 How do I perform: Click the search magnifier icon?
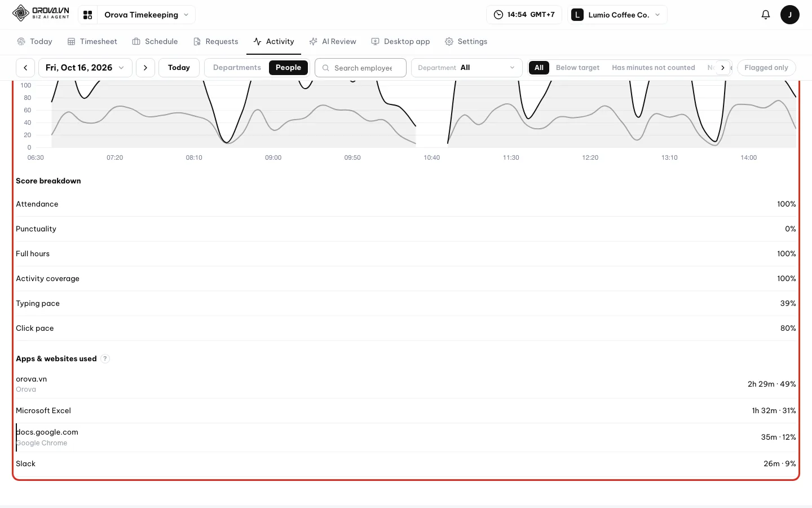325,68
